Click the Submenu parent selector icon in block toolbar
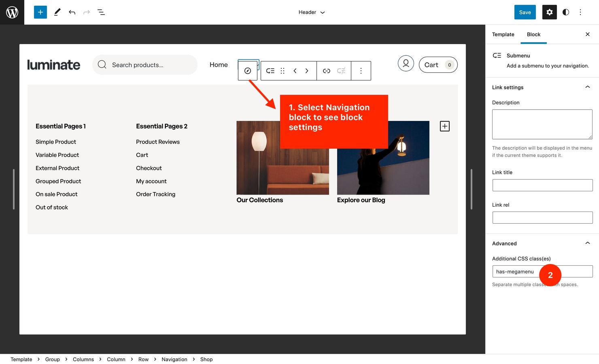Viewport: 599px width, 364px height. coord(270,70)
